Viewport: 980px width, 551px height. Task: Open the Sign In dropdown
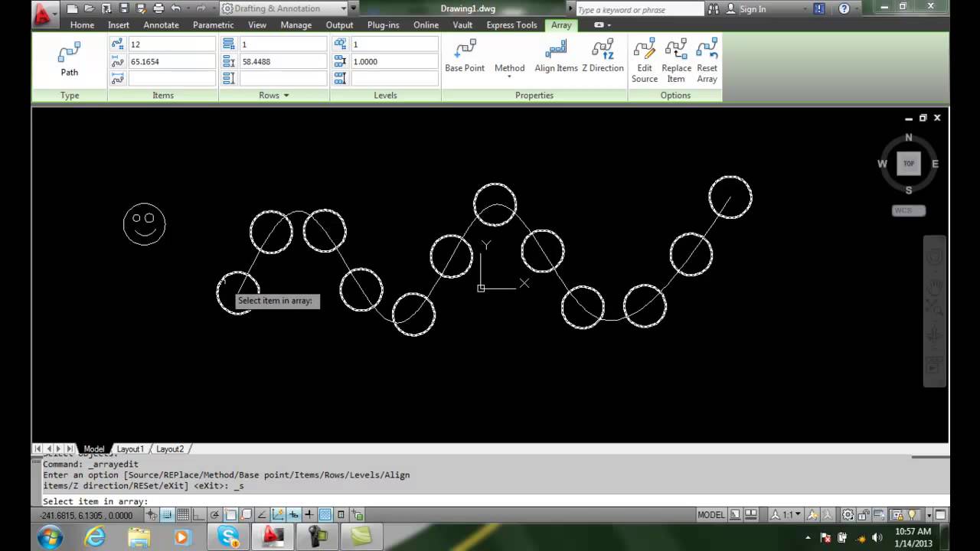point(804,9)
